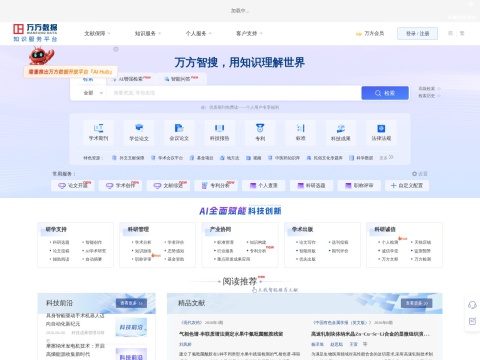Image resolution: width=480 pixels, height=360 pixels.
Task: Click 查看更多 in 精品文献 panel
Action: click(417, 303)
